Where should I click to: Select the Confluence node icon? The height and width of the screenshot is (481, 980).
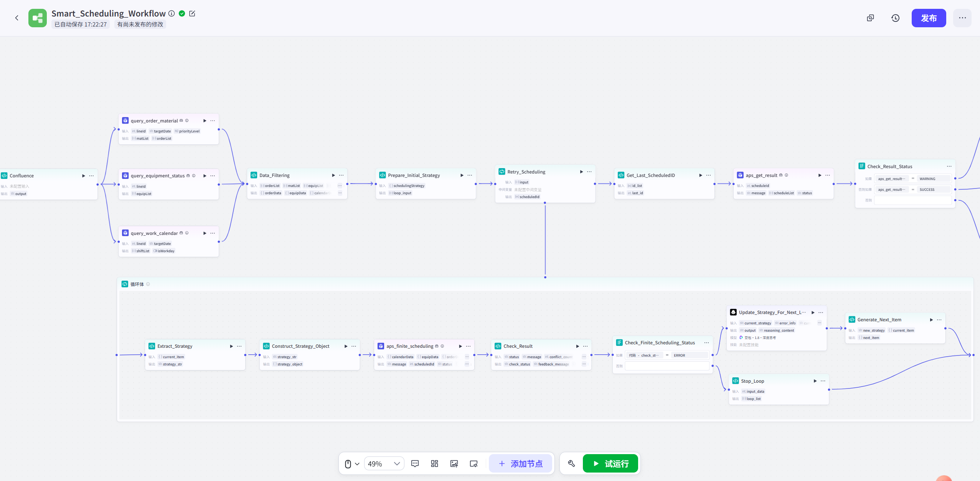click(x=4, y=175)
